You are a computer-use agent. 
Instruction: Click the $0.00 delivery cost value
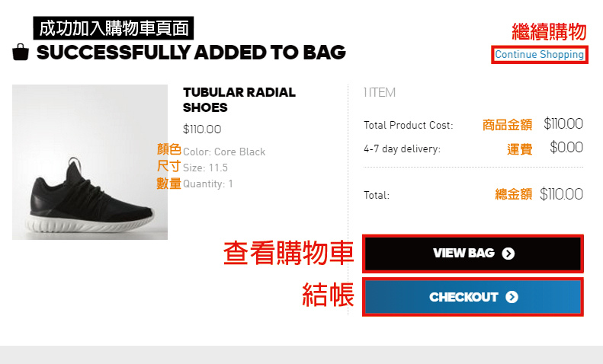(x=566, y=148)
